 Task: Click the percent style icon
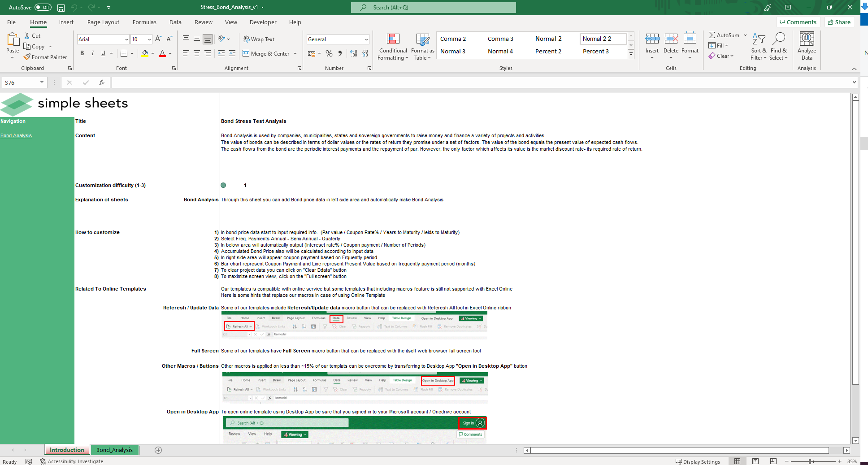(x=329, y=53)
